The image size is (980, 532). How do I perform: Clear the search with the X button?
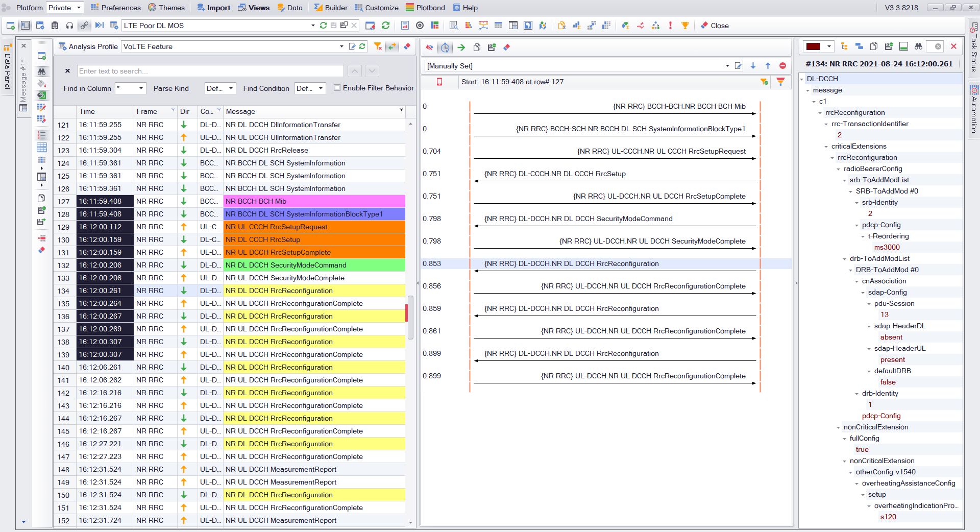[x=67, y=71]
